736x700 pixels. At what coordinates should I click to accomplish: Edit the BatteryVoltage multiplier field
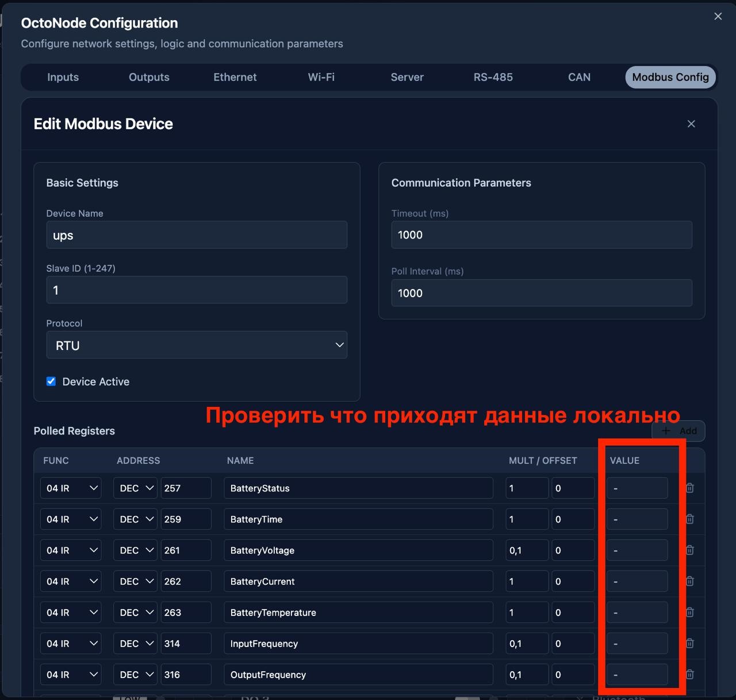(527, 551)
